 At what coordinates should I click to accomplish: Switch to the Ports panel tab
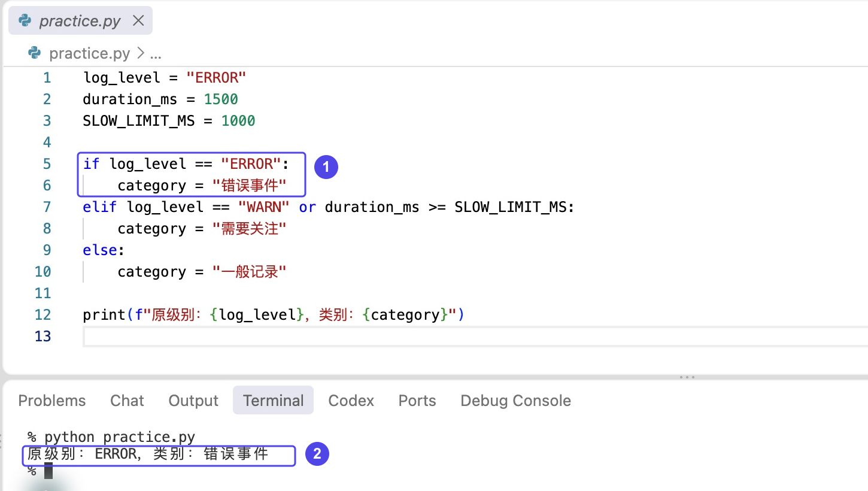417,401
